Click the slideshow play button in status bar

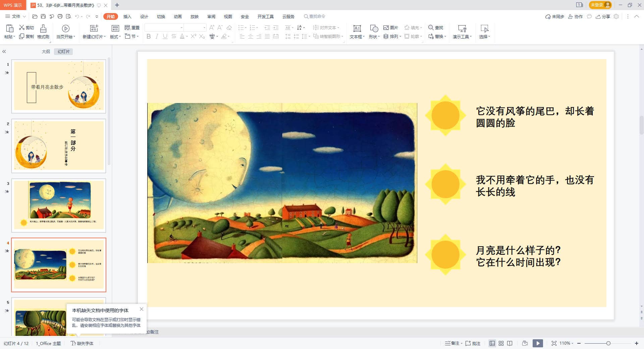tap(538, 343)
